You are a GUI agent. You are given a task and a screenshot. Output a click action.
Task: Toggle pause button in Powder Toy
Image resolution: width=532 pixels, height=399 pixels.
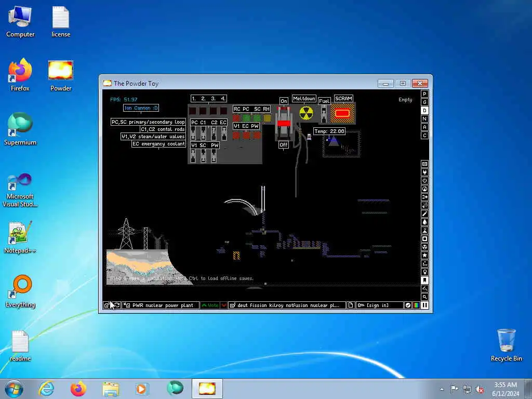tap(424, 305)
